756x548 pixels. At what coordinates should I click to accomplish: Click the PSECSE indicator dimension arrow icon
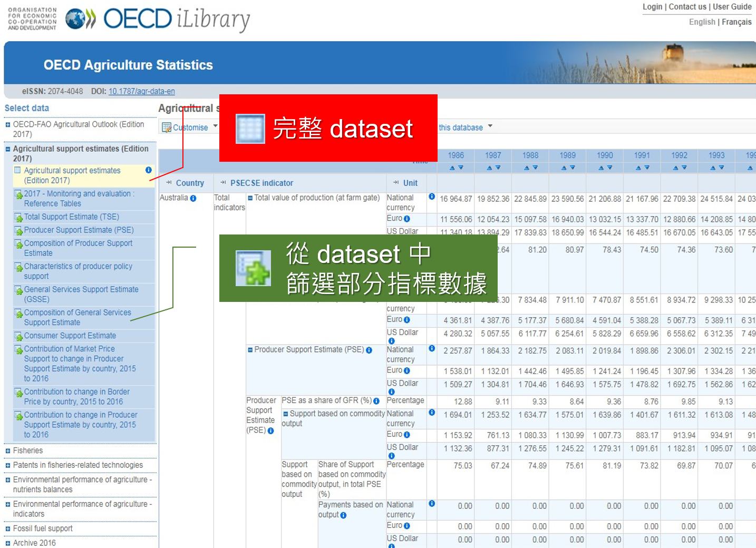(x=223, y=183)
